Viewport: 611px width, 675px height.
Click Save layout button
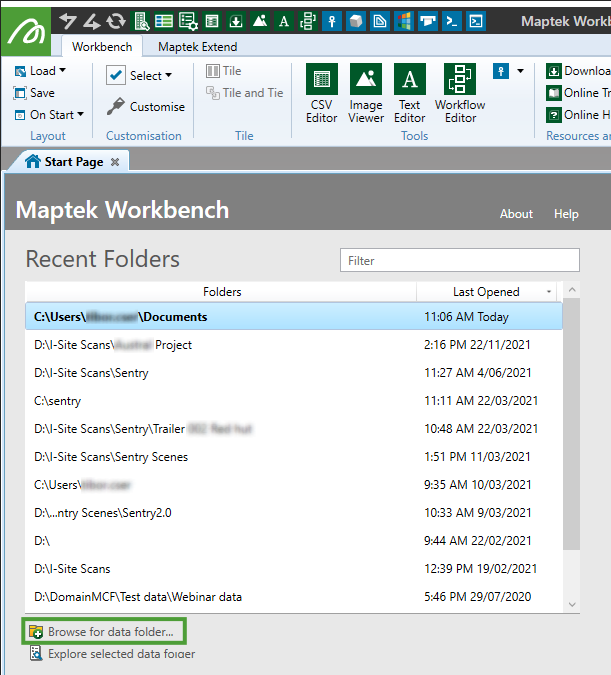(34, 93)
